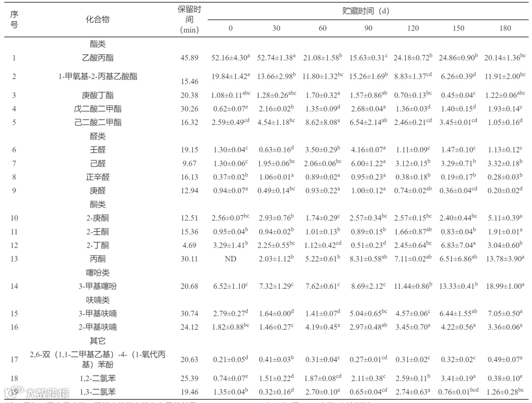
Task: Click compound name 丙酮
Action: click(98, 259)
